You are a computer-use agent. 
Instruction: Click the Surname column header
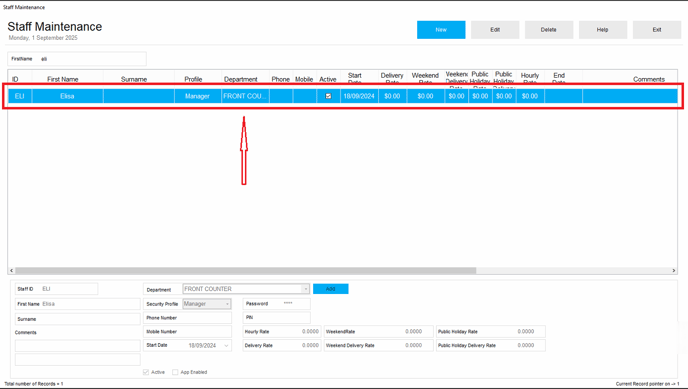pos(134,79)
